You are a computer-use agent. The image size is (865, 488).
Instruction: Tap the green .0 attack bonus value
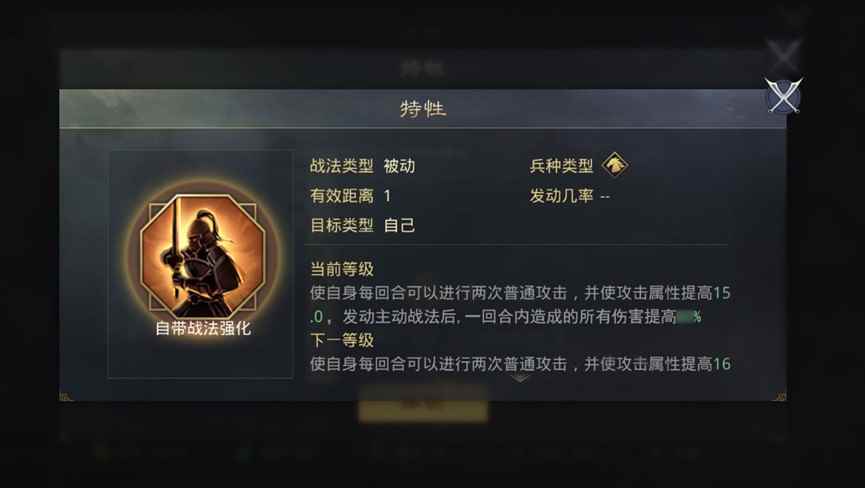coord(317,317)
